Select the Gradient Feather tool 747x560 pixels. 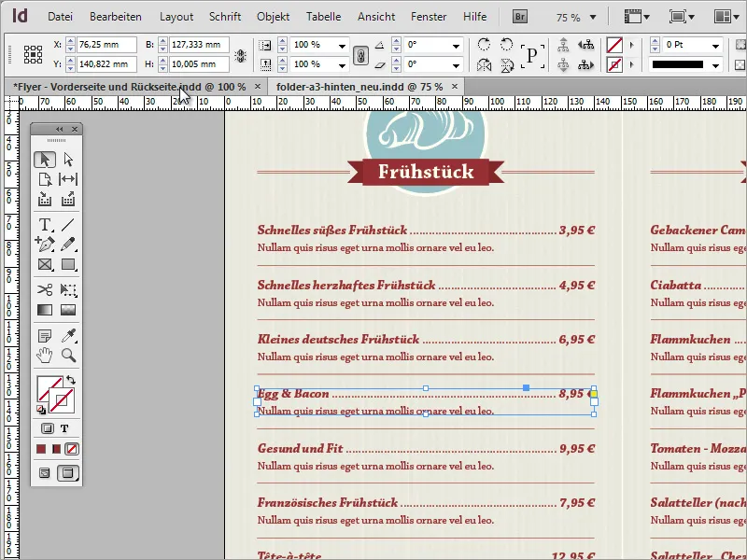pyautogui.click(x=68, y=310)
